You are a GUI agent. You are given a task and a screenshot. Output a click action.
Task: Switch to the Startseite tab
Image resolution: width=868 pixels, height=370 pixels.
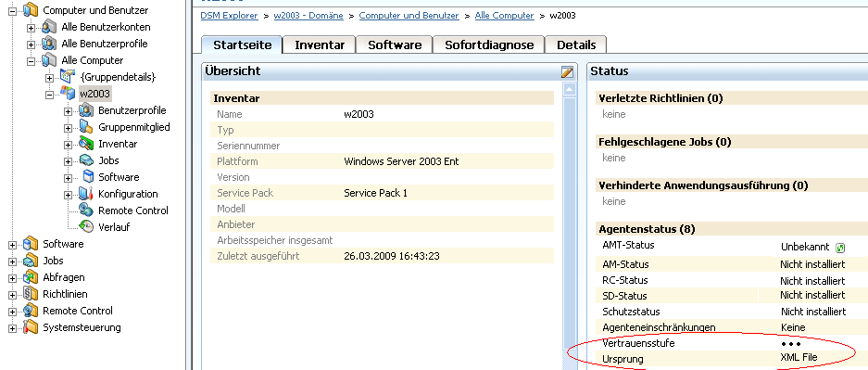tap(242, 45)
